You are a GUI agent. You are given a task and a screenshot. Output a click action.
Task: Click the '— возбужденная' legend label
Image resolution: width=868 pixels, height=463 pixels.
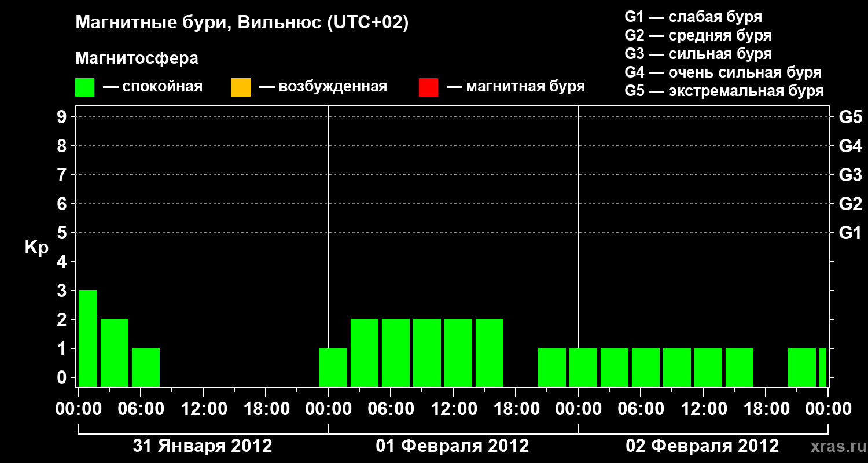pos(323,87)
